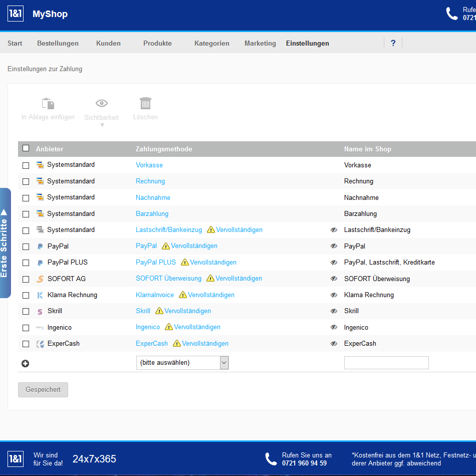The image size is (476, 476).
Task: Click the 1&1 logo in header
Action: pyautogui.click(x=16, y=14)
